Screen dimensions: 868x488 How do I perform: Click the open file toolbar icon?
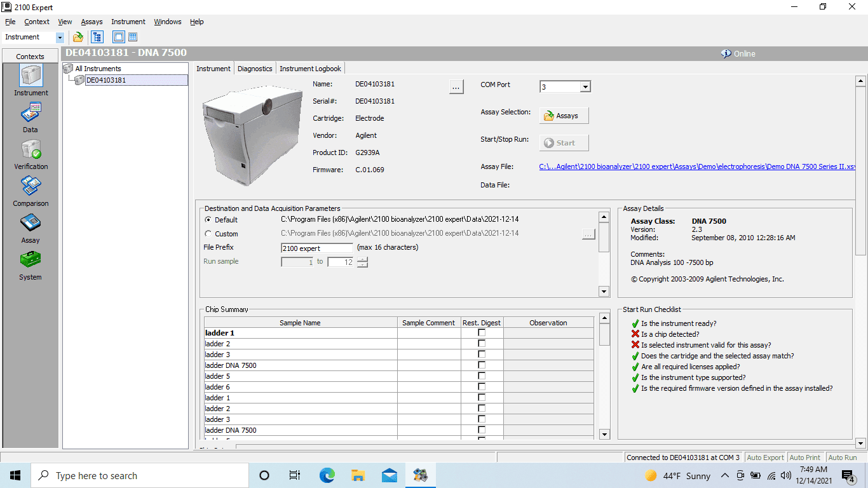78,37
